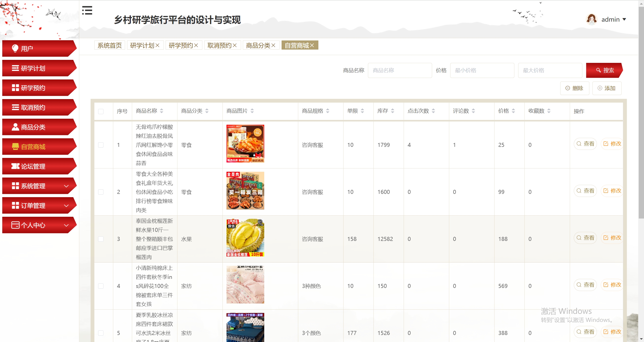Click the sort arrows on 库存 column
The height and width of the screenshot is (342, 644).
pyautogui.click(x=393, y=111)
